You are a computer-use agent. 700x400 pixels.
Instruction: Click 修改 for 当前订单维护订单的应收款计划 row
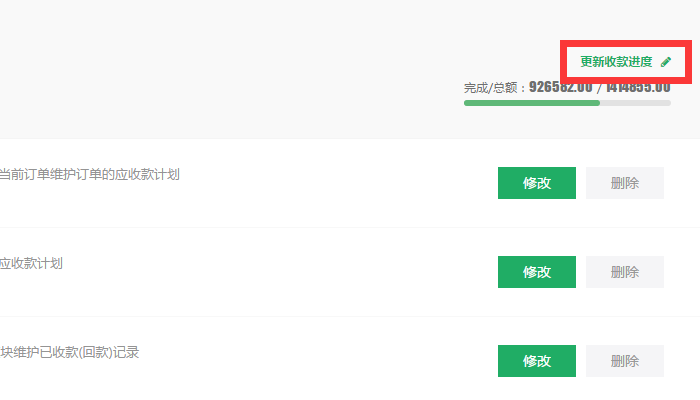pos(537,183)
